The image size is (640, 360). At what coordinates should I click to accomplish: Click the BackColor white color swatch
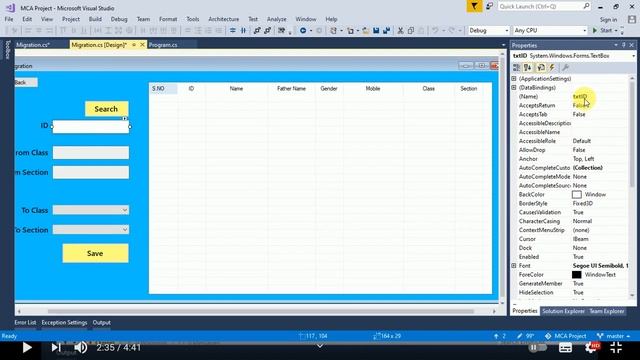(577, 195)
